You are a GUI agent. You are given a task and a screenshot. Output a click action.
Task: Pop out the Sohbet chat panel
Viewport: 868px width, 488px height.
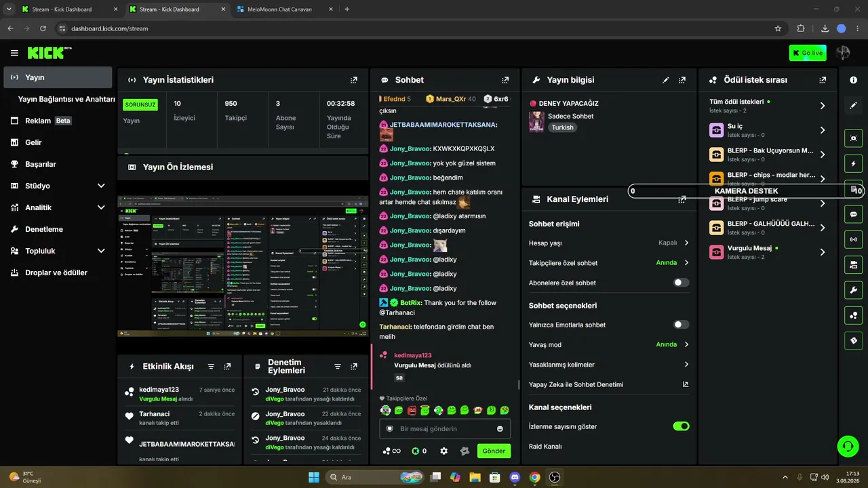click(505, 80)
